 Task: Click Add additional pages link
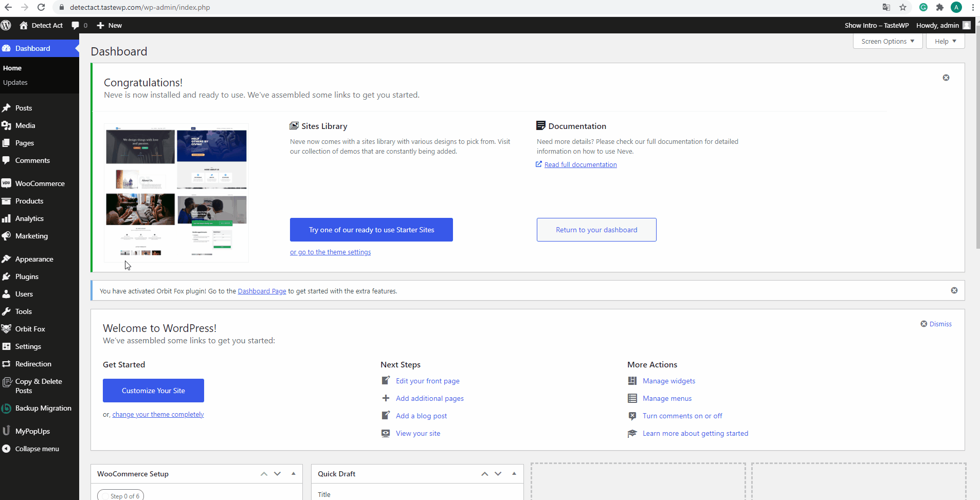[x=430, y=398]
